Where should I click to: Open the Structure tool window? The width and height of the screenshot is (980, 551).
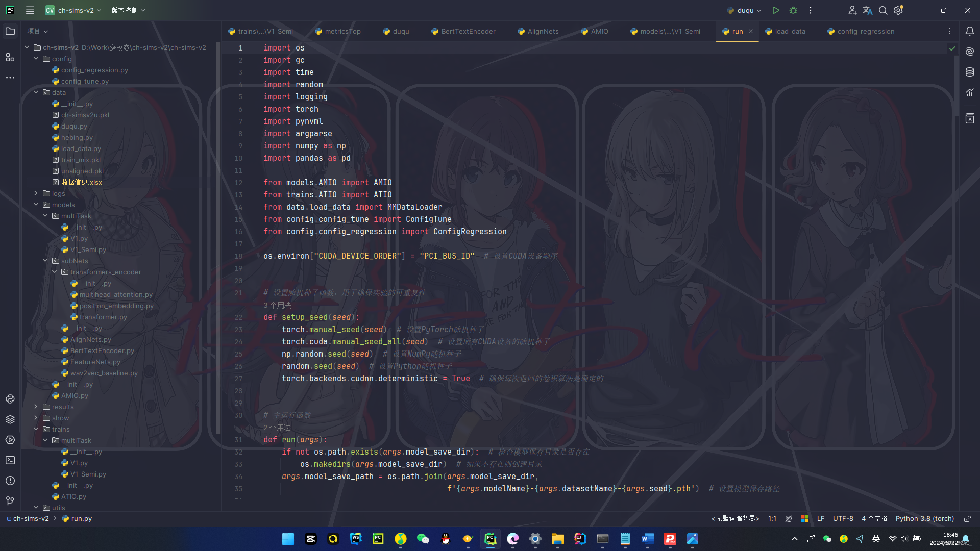(x=10, y=57)
